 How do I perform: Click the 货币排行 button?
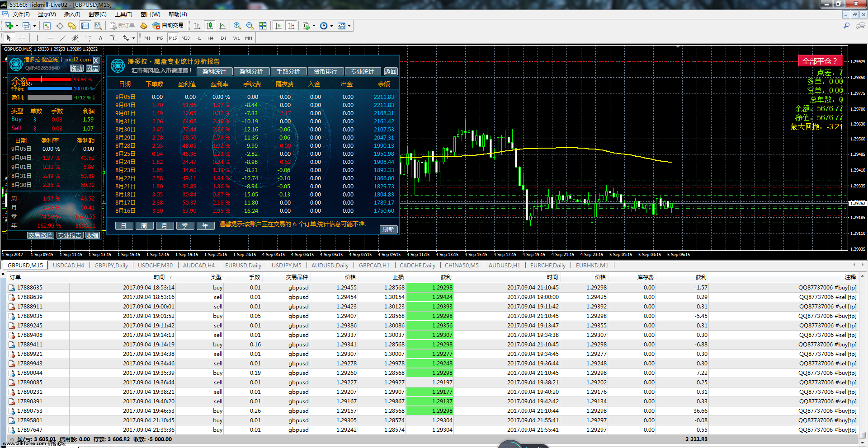(325, 71)
